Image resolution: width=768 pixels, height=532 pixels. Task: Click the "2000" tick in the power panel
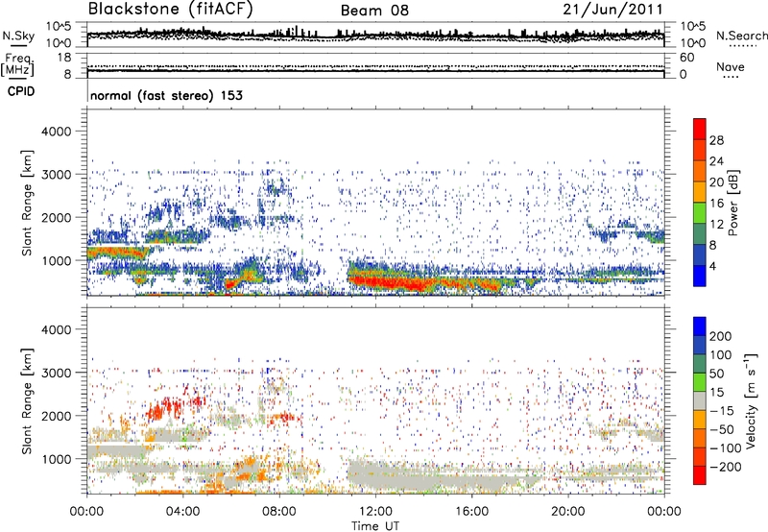pos(57,217)
